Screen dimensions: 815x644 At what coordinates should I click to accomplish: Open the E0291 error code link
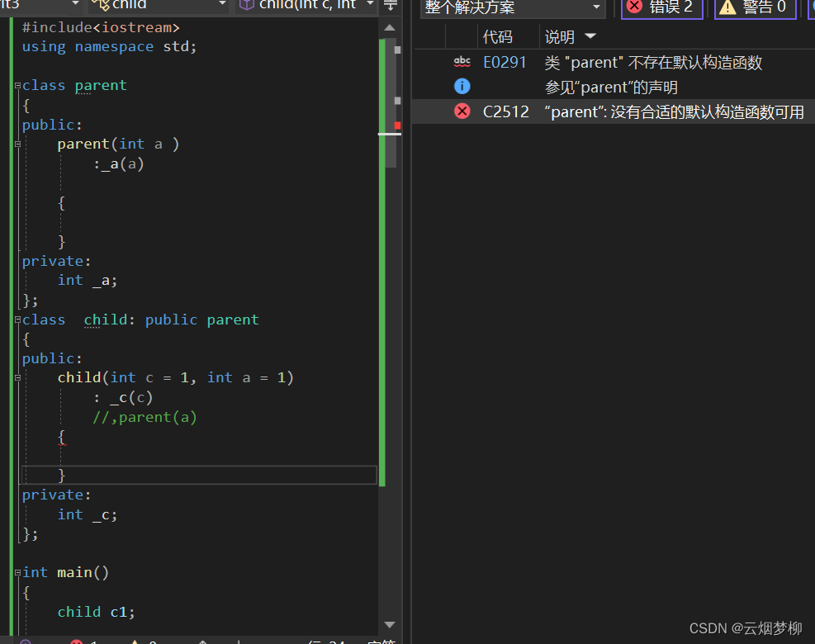pos(505,63)
